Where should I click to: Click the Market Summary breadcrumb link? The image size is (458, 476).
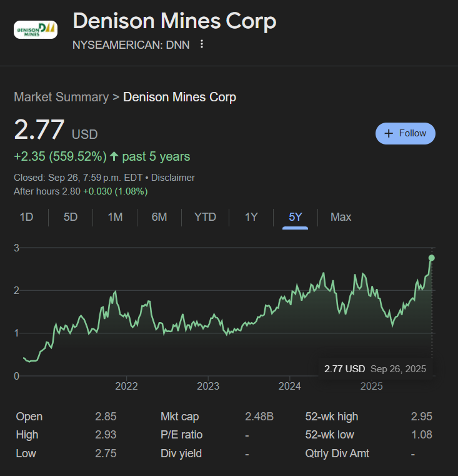coord(61,97)
